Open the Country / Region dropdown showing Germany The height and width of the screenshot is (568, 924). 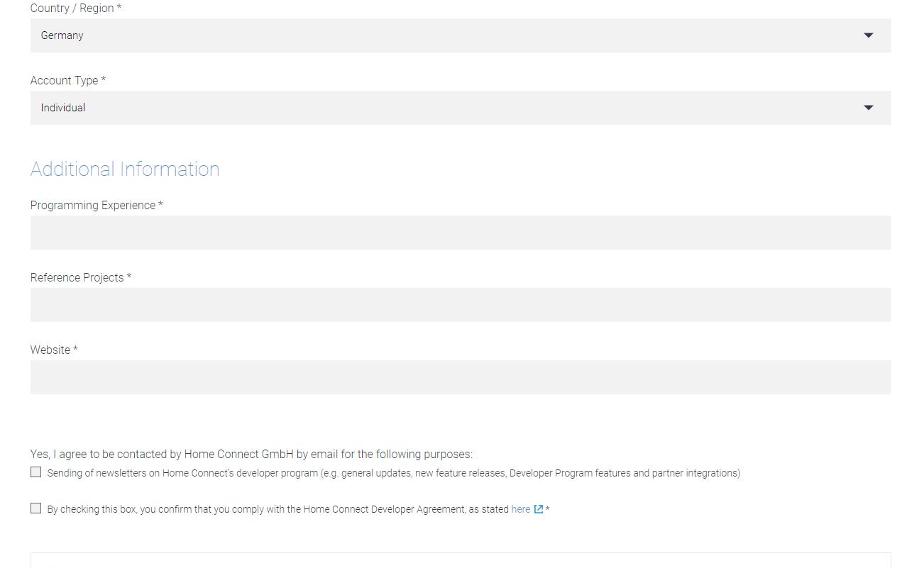click(x=461, y=35)
